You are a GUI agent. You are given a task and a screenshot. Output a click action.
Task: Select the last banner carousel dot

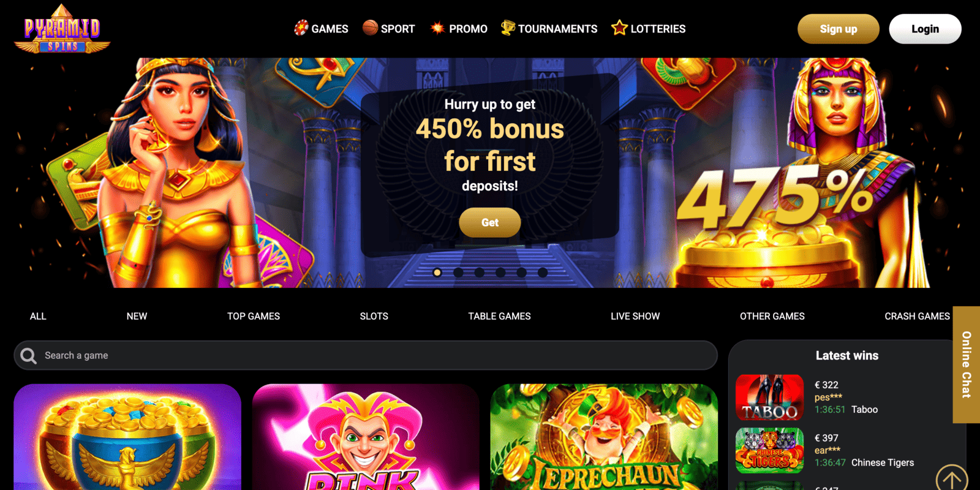point(543,273)
